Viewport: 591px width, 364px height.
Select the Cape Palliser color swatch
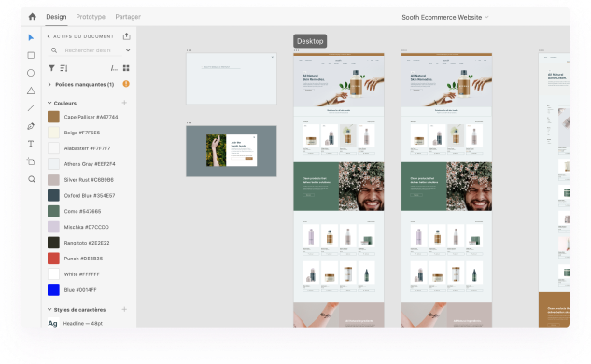click(x=53, y=117)
